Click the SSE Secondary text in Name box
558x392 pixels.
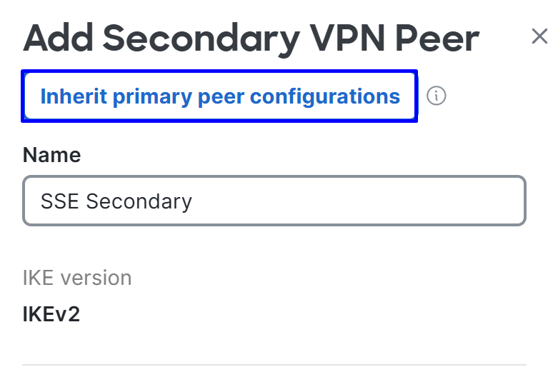(116, 201)
